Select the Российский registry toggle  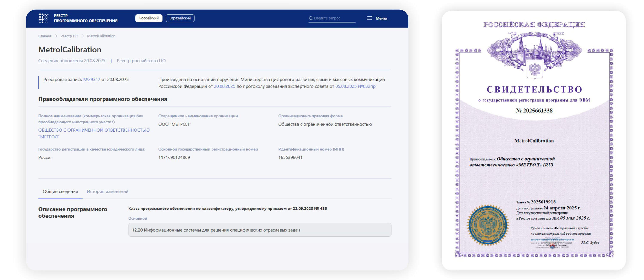tap(149, 18)
